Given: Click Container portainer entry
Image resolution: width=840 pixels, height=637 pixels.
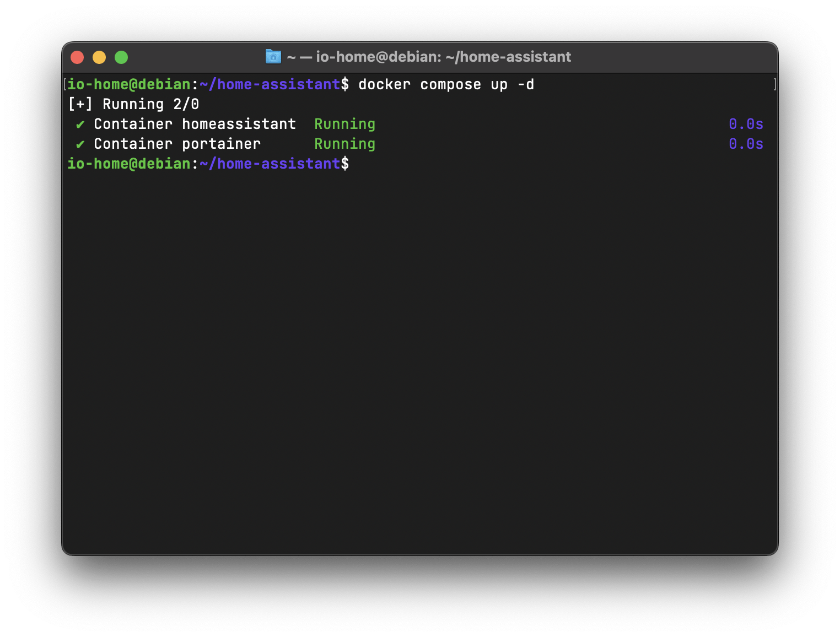Looking at the screenshot, I should pos(177,144).
